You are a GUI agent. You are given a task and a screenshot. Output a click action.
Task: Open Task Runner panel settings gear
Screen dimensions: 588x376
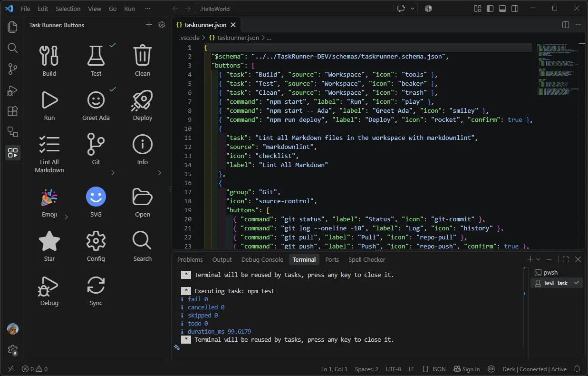[162, 25]
